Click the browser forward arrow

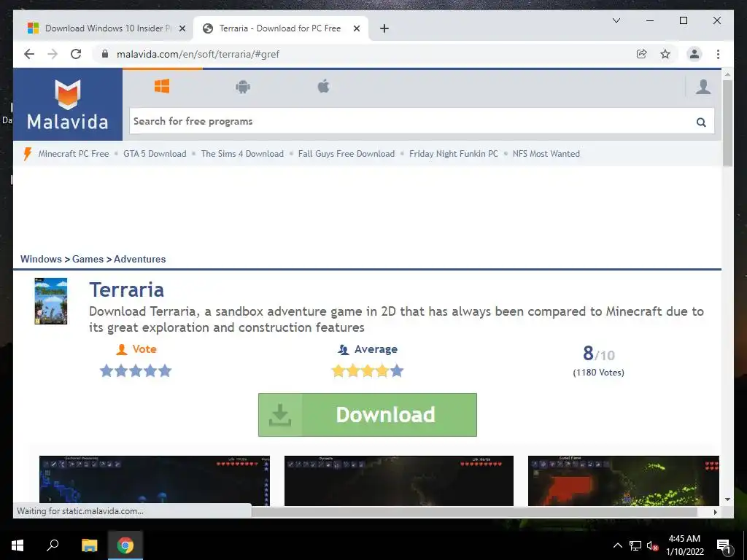pyautogui.click(x=53, y=54)
